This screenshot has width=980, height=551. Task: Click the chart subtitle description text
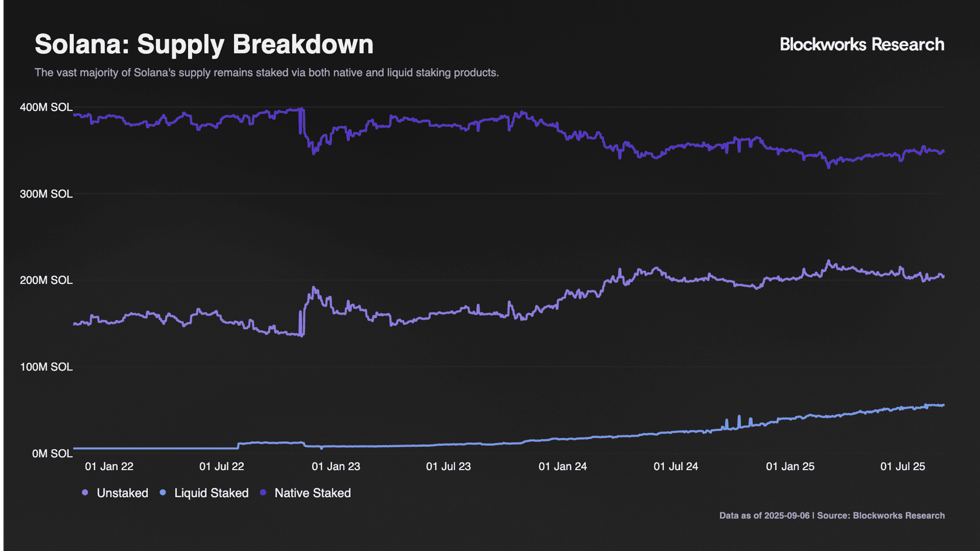(x=267, y=73)
